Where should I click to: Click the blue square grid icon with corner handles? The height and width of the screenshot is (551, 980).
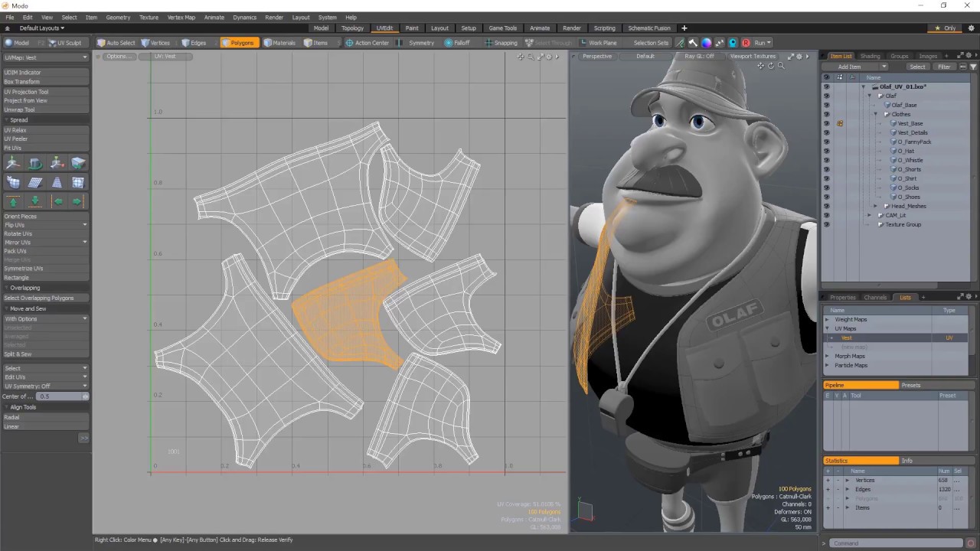(x=78, y=182)
